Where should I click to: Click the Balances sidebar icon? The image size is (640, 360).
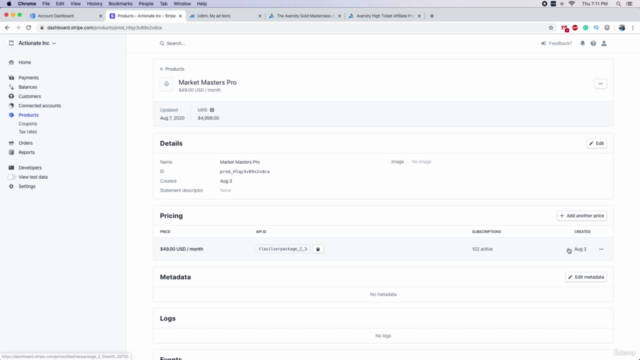pos(11,87)
